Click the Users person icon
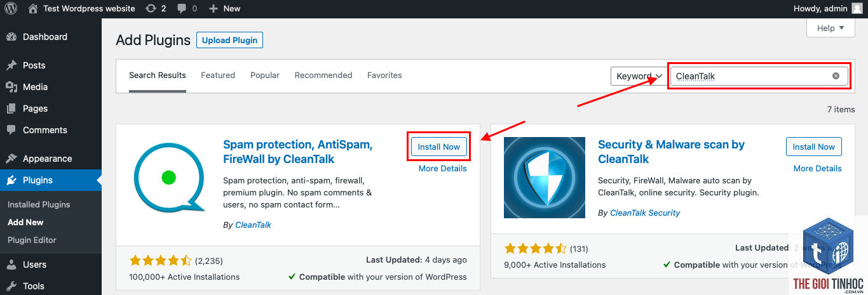This screenshot has width=868, height=295. click(11, 265)
